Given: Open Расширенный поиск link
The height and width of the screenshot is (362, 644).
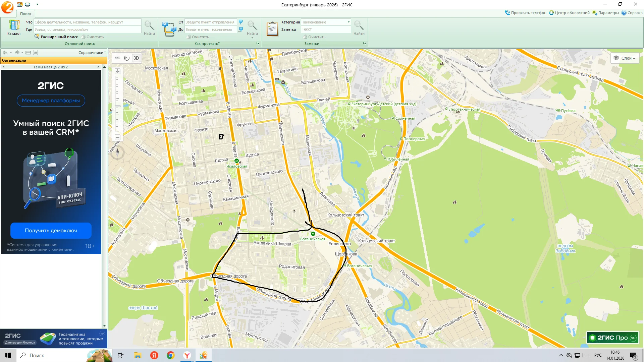Looking at the screenshot, I should (x=59, y=37).
